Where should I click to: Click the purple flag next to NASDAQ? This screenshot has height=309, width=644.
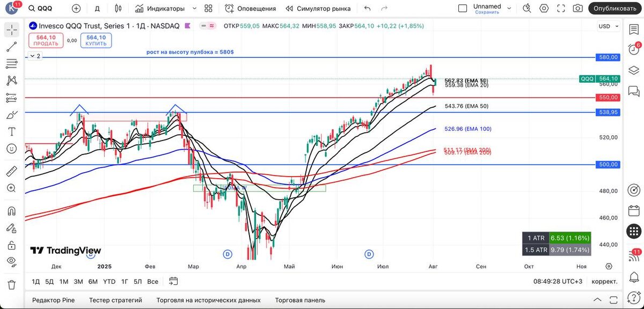(187, 26)
